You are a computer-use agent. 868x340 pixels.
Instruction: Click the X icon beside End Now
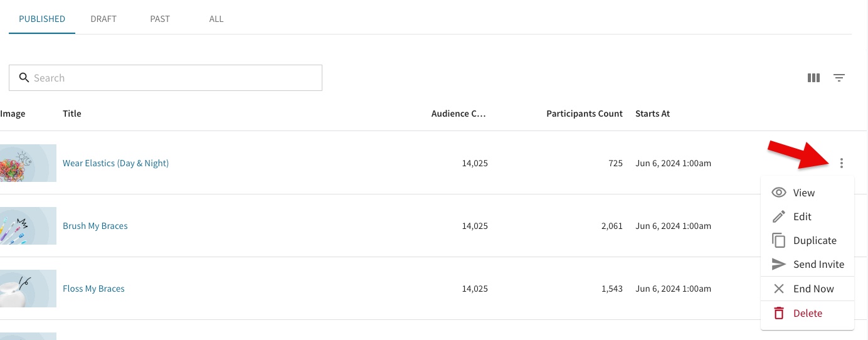(x=779, y=289)
